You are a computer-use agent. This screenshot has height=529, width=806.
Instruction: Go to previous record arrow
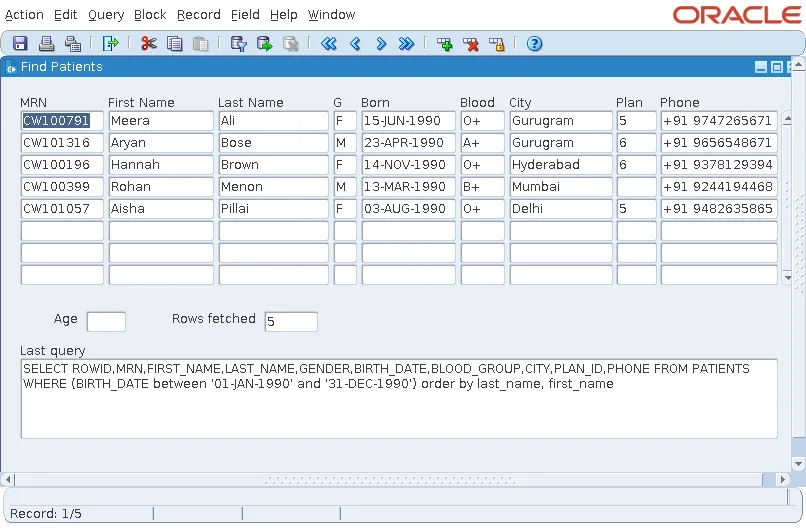[x=355, y=44]
